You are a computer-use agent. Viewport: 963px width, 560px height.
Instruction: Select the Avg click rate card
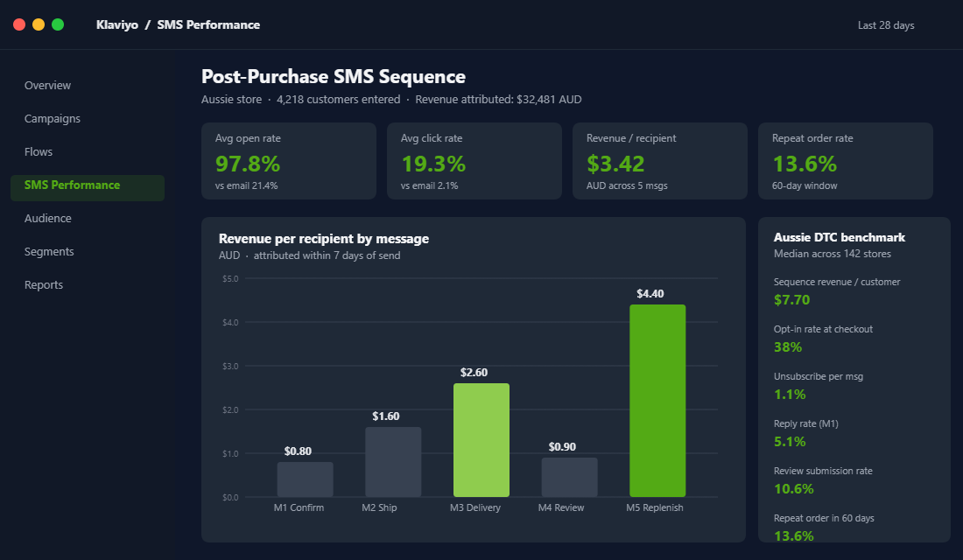(x=474, y=161)
